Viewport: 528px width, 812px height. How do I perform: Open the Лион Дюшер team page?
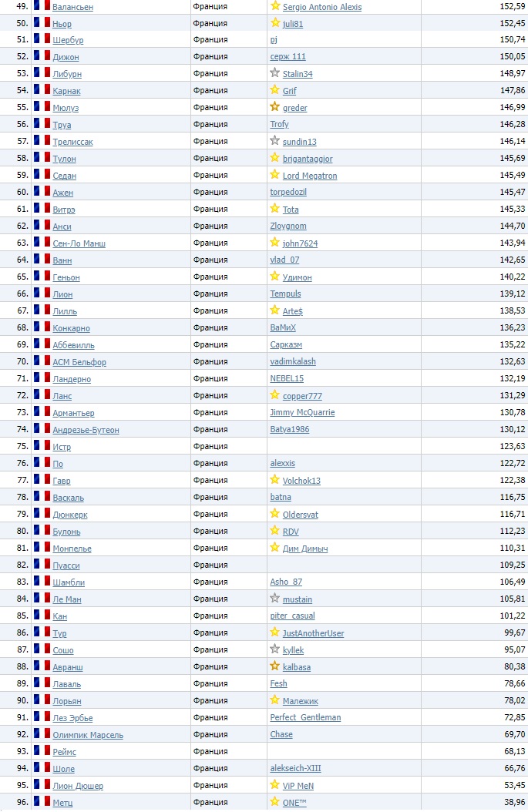click(78, 786)
